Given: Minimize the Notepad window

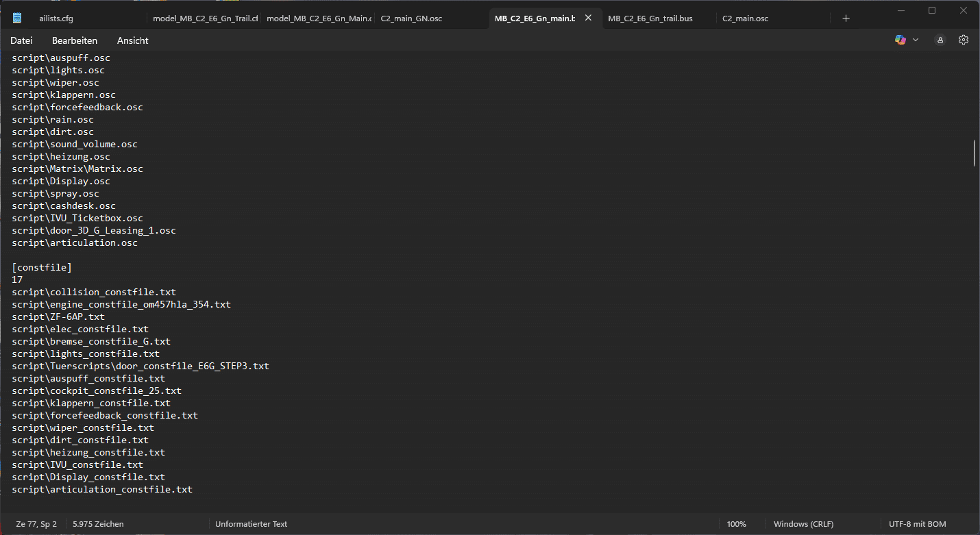Looking at the screenshot, I should coord(900,10).
